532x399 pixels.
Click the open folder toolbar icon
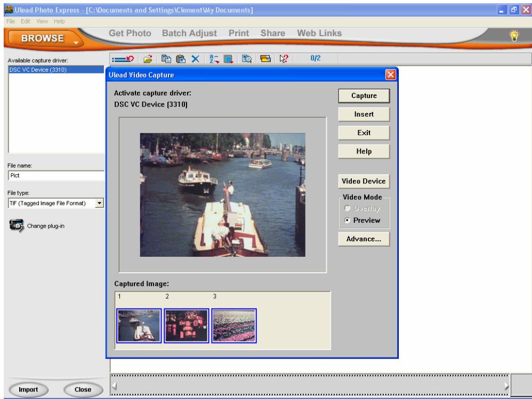(148, 59)
